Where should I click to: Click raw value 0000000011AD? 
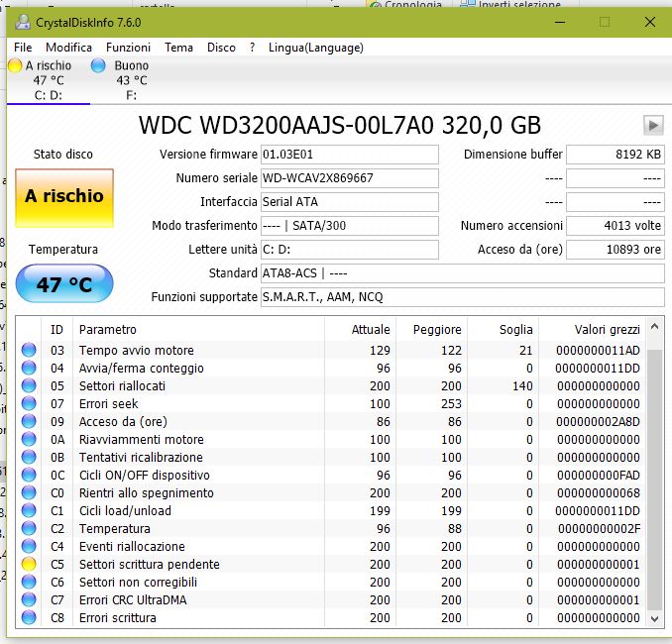click(x=598, y=350)
